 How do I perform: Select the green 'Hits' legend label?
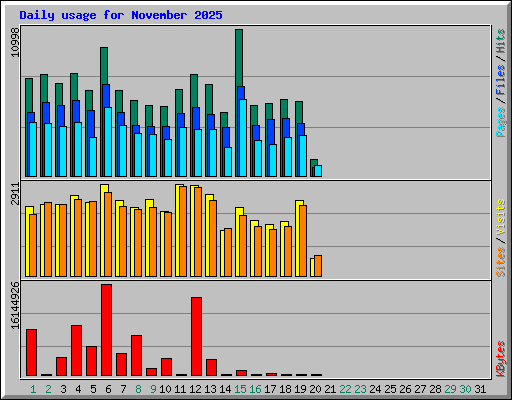(x=500, y=41)
